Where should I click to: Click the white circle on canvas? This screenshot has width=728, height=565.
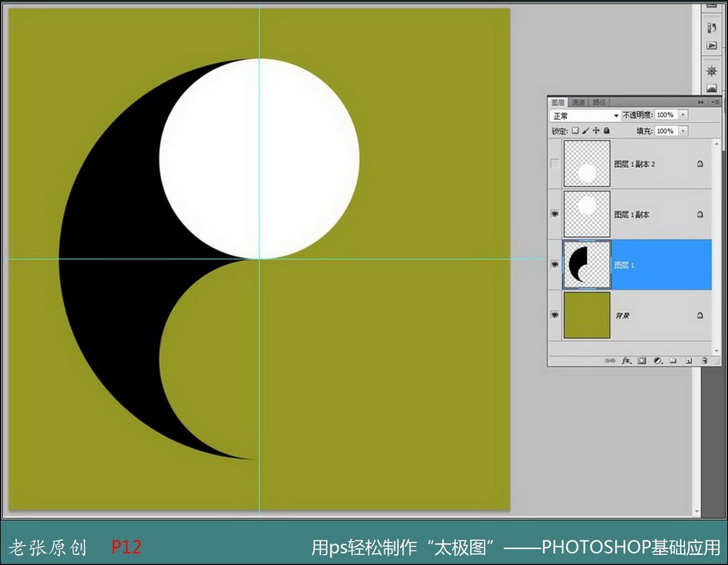point(259,158)
